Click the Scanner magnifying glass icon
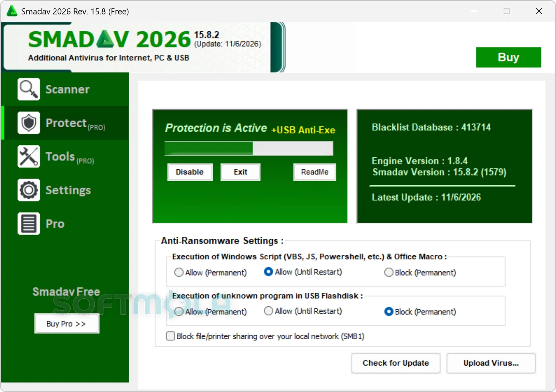The height and width of the screenshot is (392, 556). pyautogui.click(x=29, y=89)
